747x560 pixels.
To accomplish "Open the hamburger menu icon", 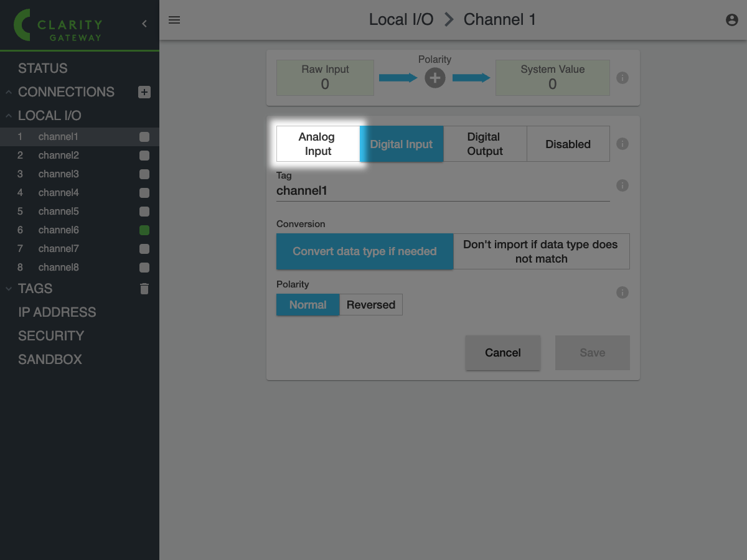I will tap(174, 20).
